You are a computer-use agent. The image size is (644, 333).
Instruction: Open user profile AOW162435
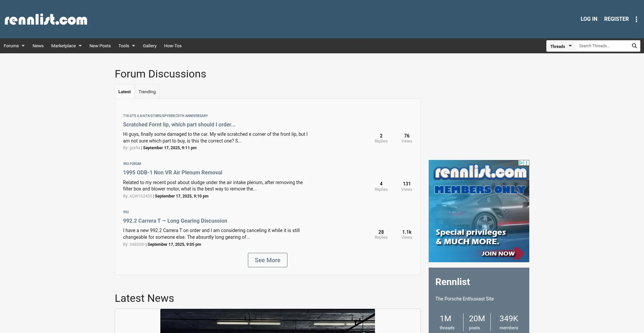(141, 196)
